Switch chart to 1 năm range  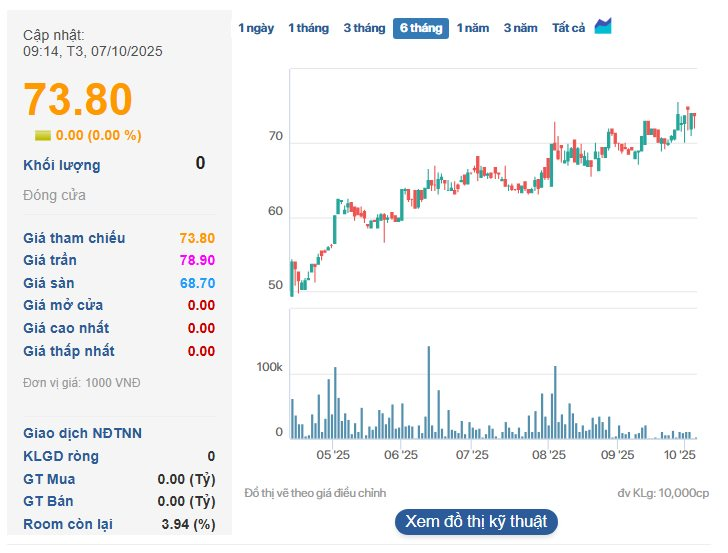tap(473, 28)
